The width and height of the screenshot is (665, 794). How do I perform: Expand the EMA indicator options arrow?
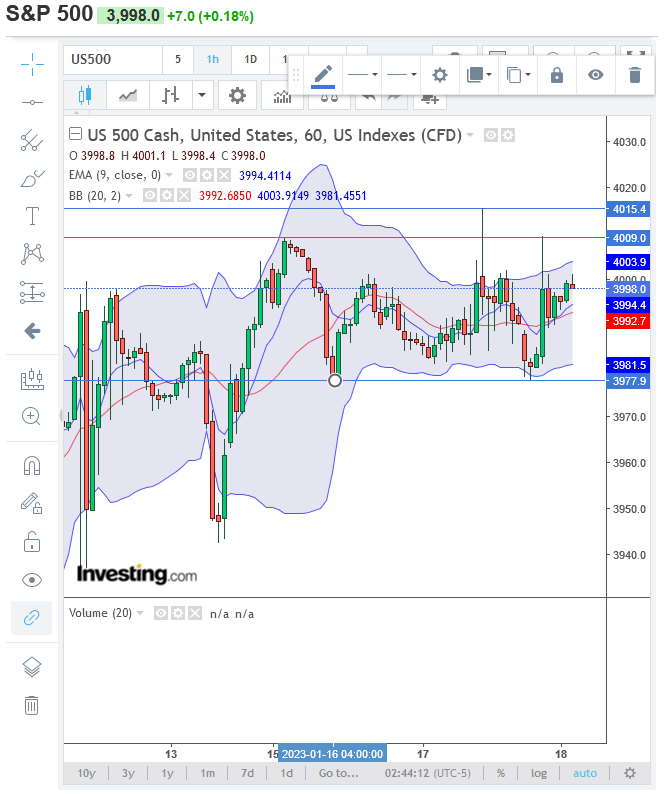[x=170, y=175]
